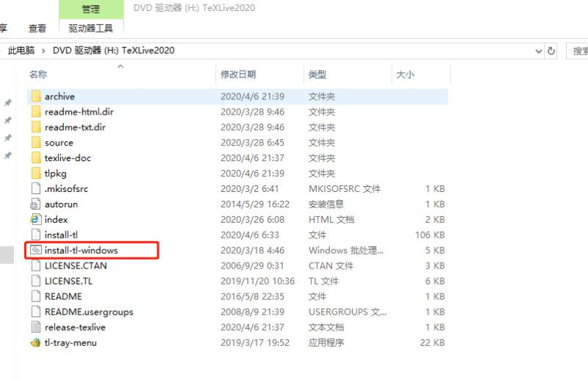The image size is (588, 381).
Task: Click the autorun setup info icon
Action: 35,204
